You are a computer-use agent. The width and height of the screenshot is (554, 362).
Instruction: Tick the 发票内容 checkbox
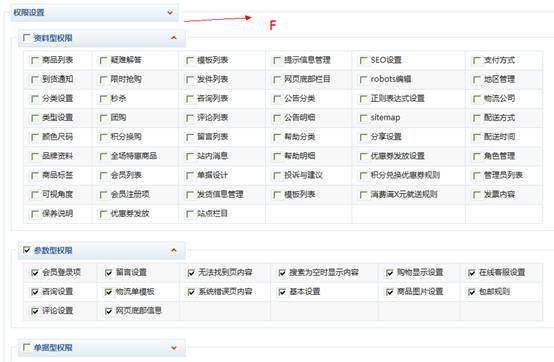(477, 195)
